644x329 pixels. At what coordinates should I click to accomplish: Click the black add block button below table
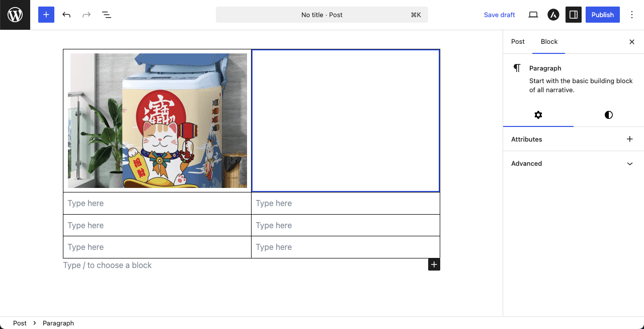pos(434,265)
